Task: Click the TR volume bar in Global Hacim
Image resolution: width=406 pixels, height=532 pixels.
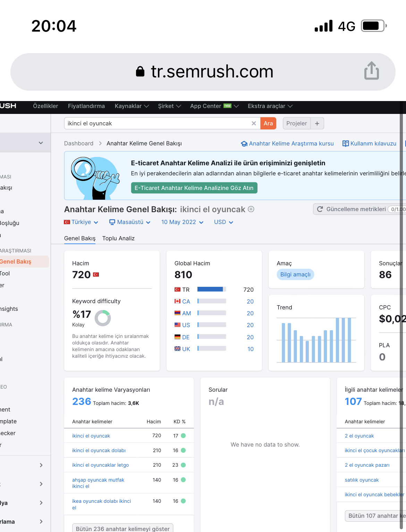Action: (x=212, y=289)
